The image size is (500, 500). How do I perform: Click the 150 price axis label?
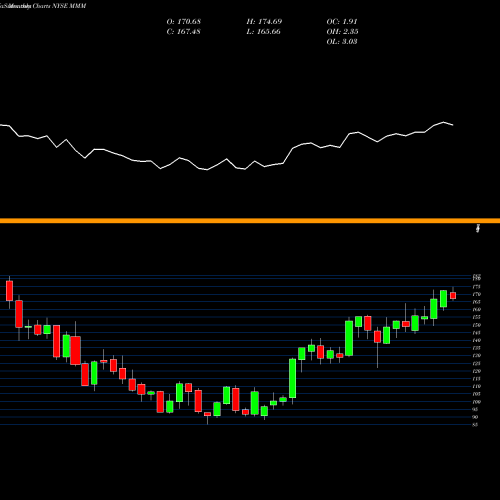tap(477, 325)
